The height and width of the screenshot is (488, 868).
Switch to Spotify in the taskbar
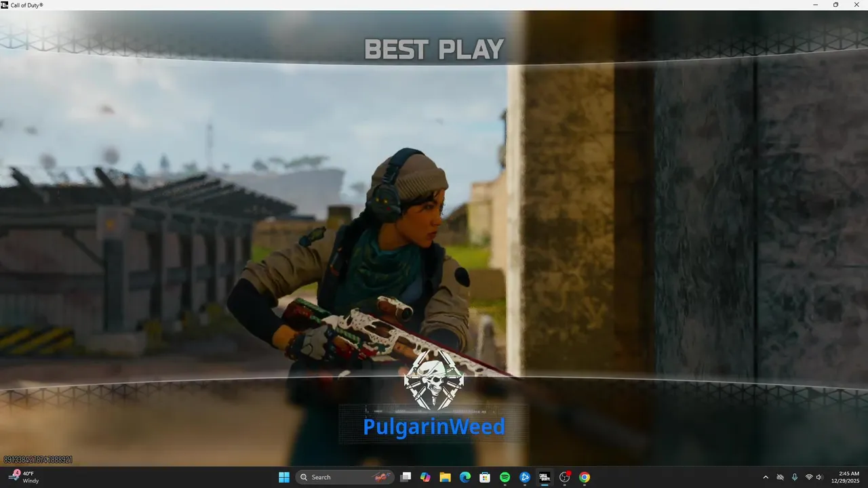click(x=505, y=477)
